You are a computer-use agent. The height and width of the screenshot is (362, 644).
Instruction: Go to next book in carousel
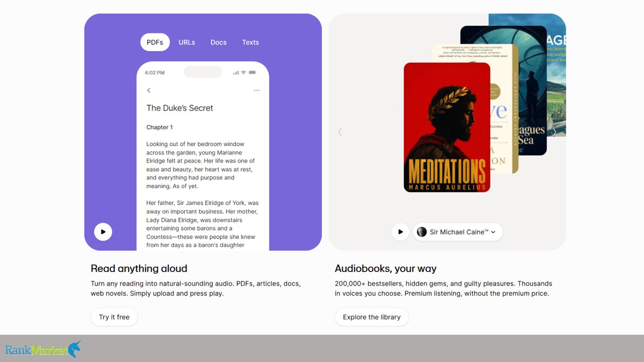coord(555,132)
